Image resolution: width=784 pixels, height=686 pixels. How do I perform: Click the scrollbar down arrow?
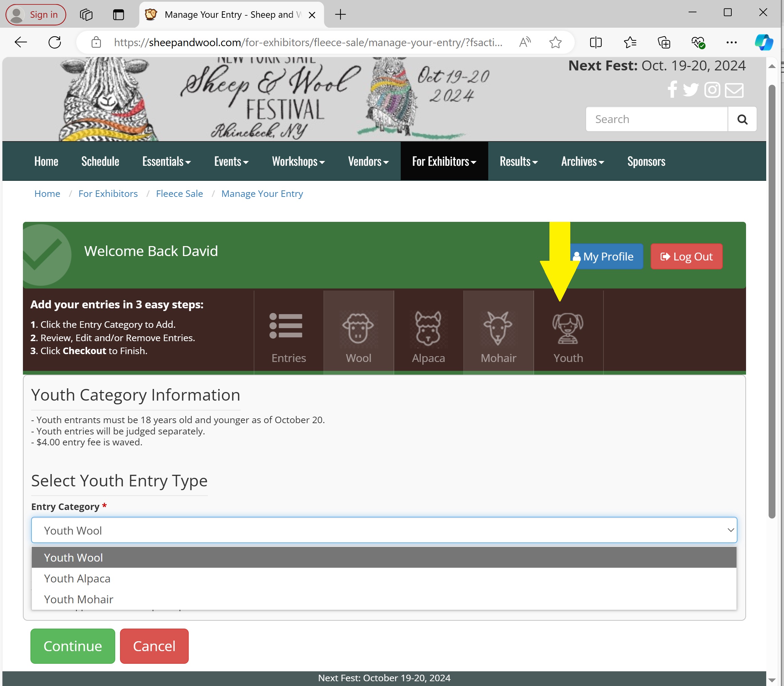point(772,680)
